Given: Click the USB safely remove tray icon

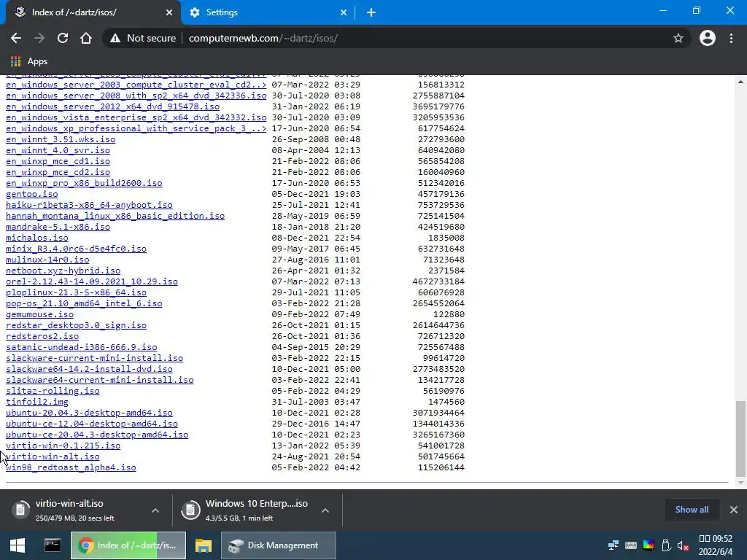Looking at the screenshot, I should coord(666,545).
